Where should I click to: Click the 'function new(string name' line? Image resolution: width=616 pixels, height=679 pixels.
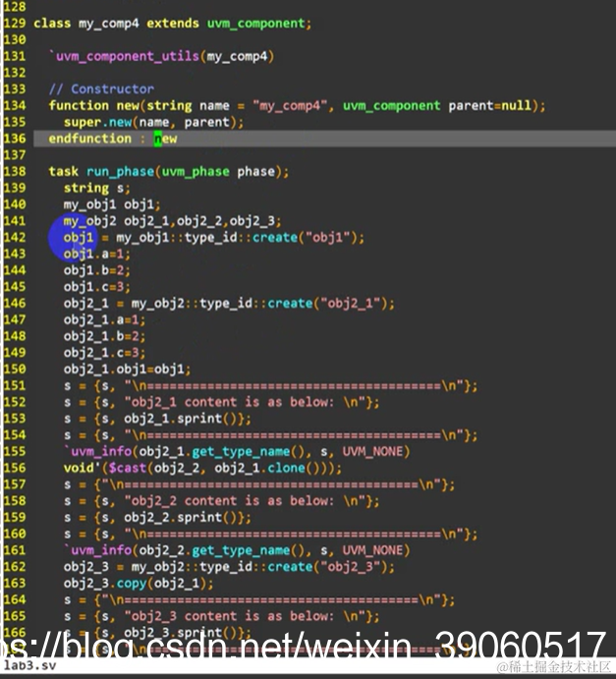(x=297, y=106)
